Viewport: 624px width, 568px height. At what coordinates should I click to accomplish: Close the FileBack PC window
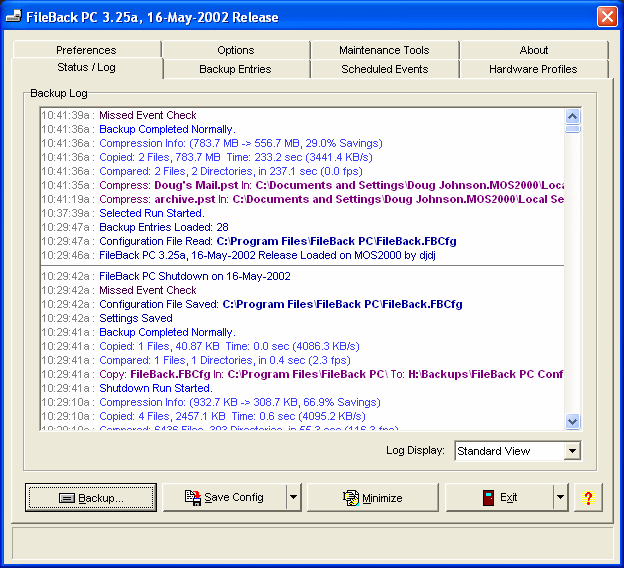click(607, 17)
